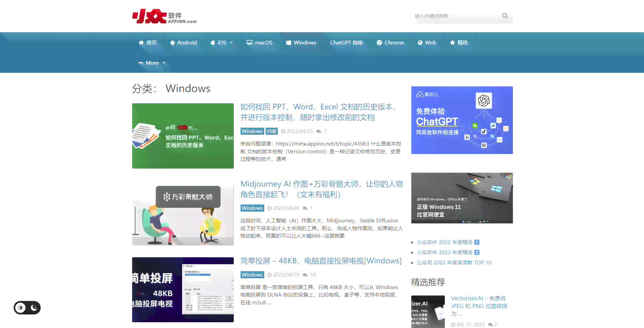Open the More menu item
The image size is (644, 328).
point(148,63)
